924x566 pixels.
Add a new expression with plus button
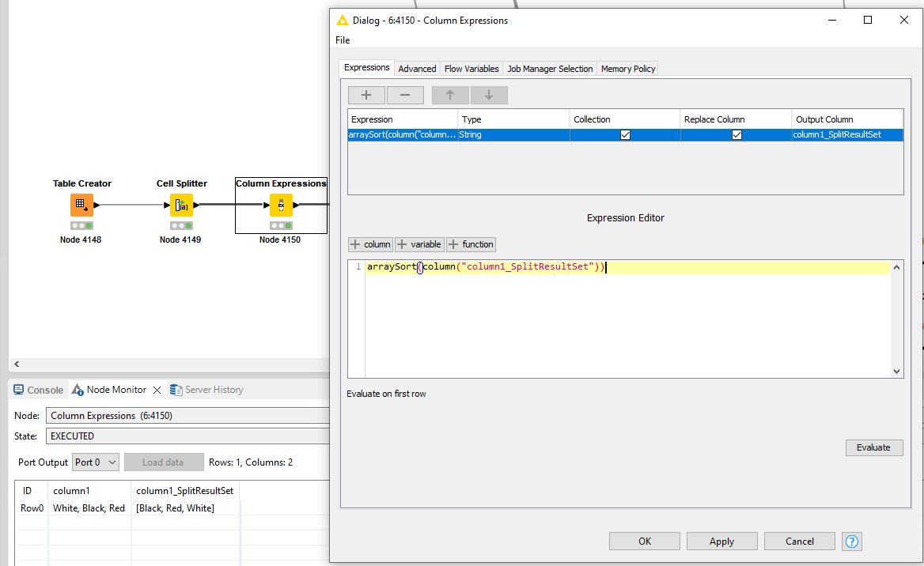point(366,95)
